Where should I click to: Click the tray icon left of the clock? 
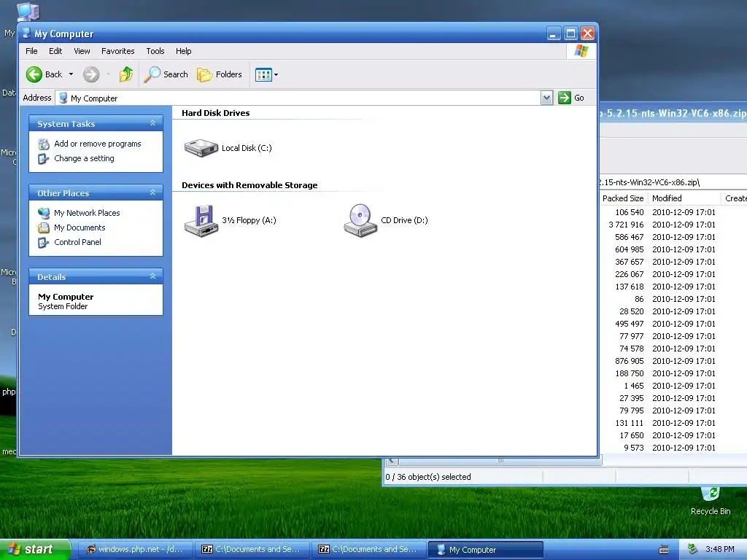click(692, 550)
